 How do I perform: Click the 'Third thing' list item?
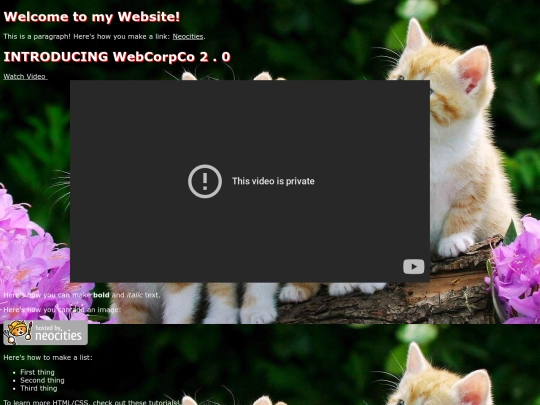pyautogui.click(x=39, y=388)
